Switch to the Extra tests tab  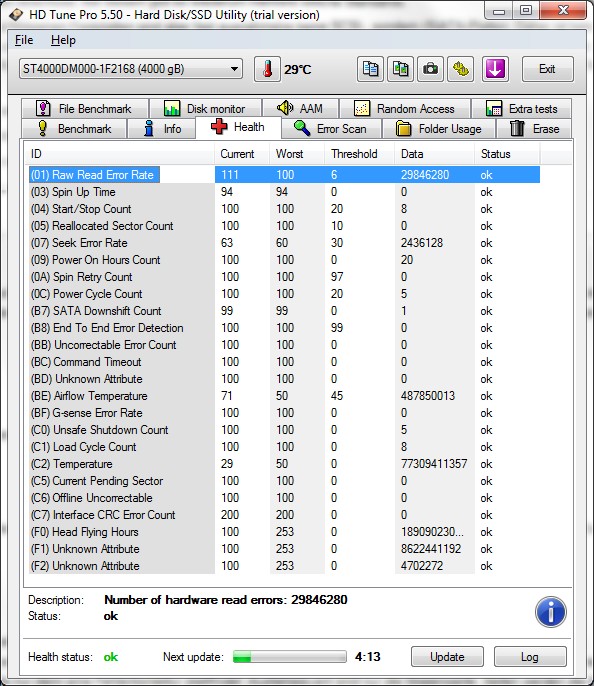(521, 108)
